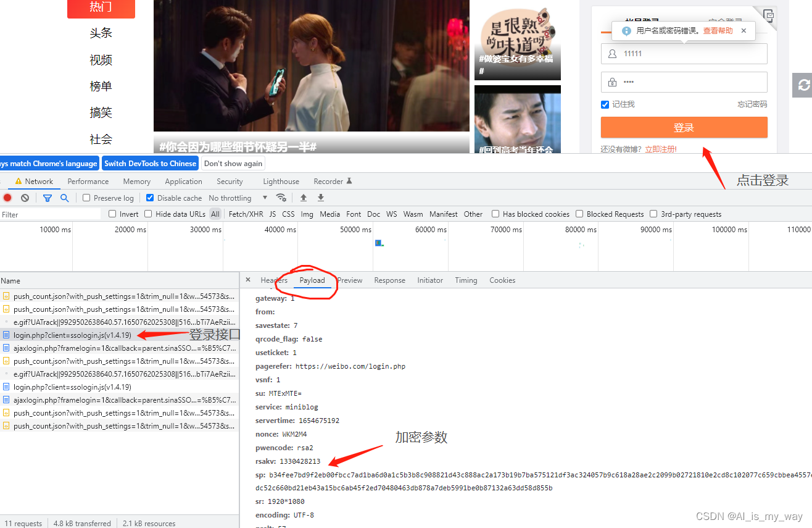Filter requests by JS type

click(x=273, y=214)
